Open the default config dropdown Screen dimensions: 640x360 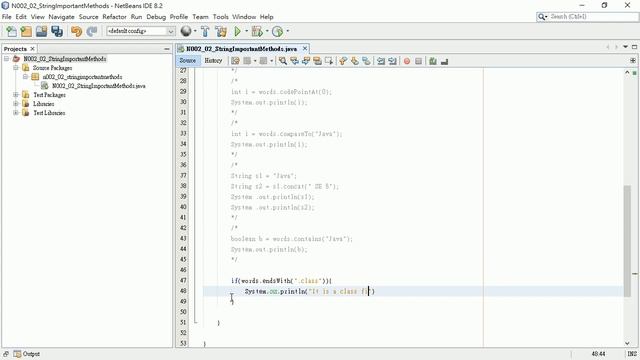pos(171,31)
